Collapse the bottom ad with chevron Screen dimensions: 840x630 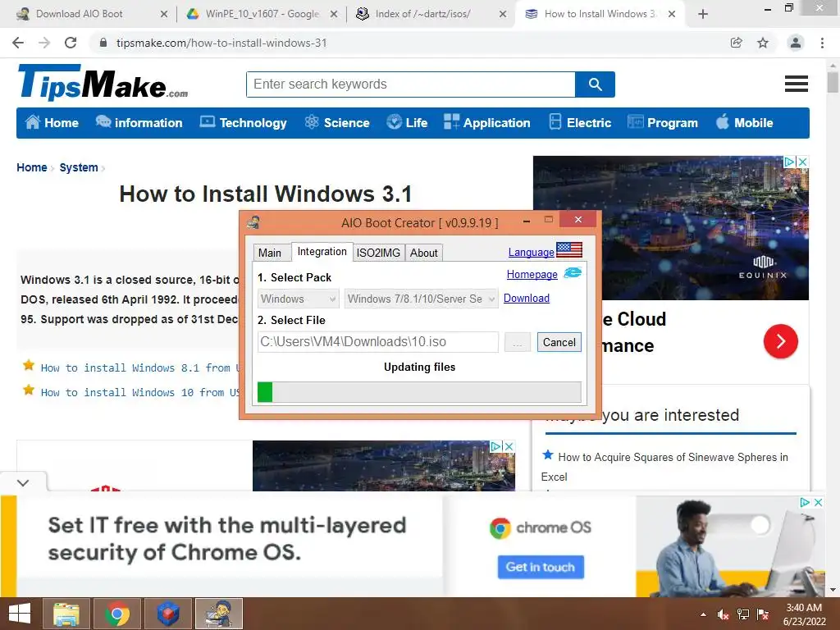pyautogui.click(x=23, y=482)
